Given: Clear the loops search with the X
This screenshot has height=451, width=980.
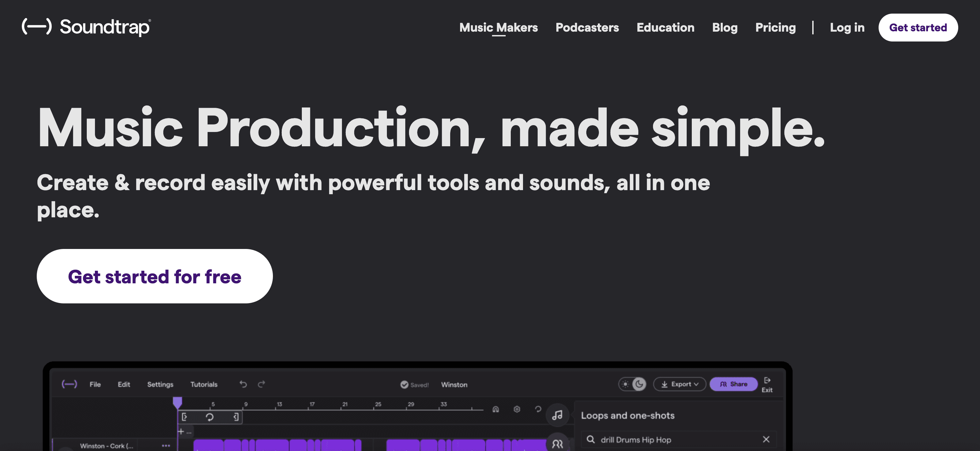Looking at the screenshot, I should tap(766, 439).
